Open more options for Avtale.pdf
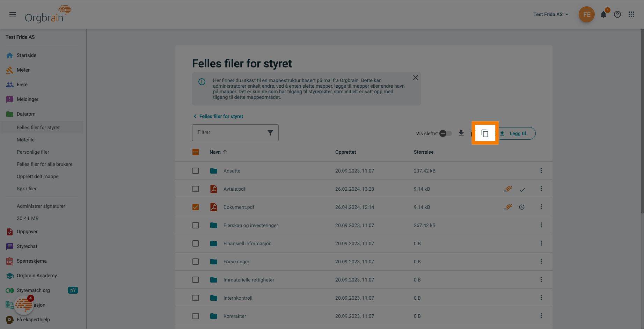 pos(541,189)
